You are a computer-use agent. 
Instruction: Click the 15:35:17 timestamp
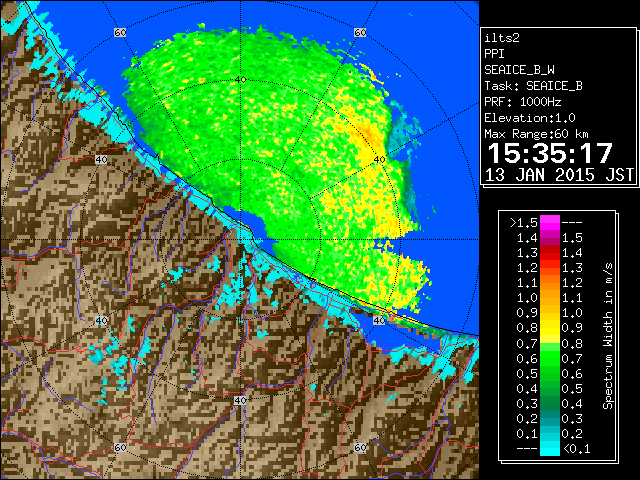[x=550, y=153]
